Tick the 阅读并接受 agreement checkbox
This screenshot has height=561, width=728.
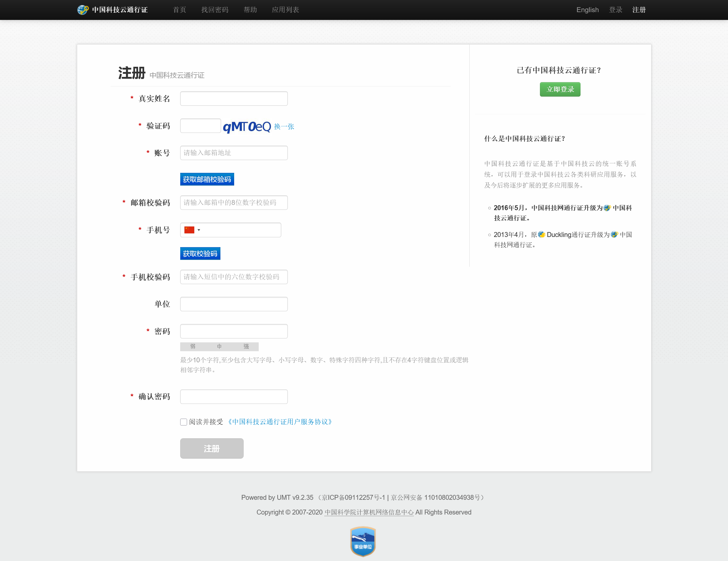coord(183,422)
